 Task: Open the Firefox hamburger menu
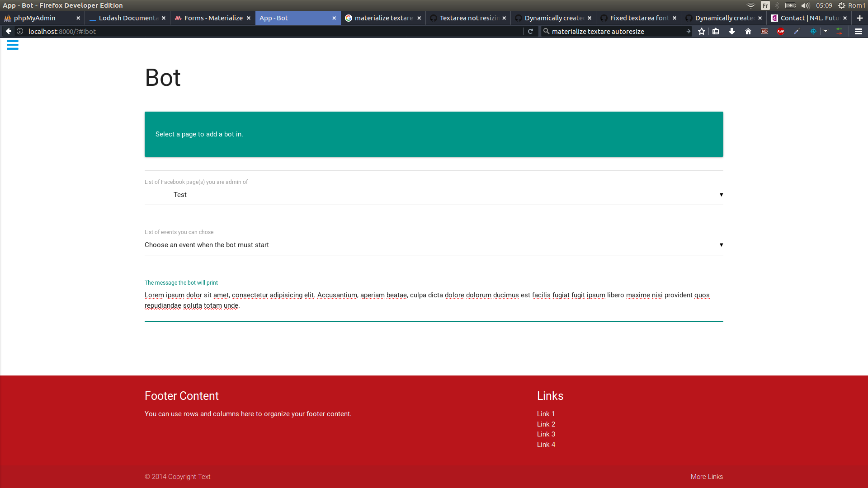(859, 31)
